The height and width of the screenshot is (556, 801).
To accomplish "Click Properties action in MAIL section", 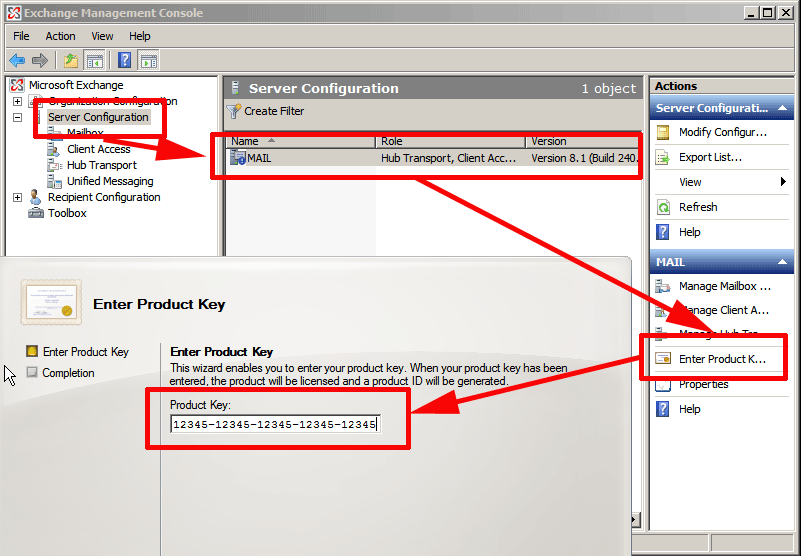I will coord(703,384).
